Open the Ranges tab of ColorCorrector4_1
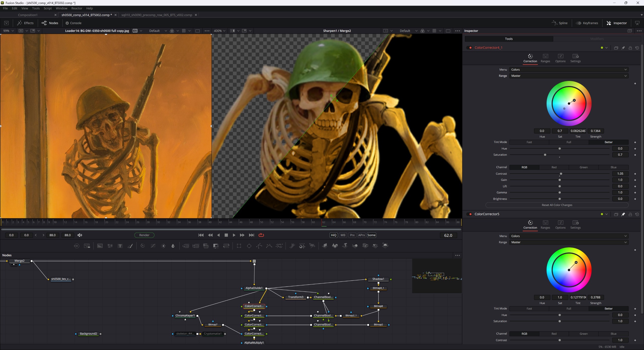644x350 pixels. [x=545, y=58]
